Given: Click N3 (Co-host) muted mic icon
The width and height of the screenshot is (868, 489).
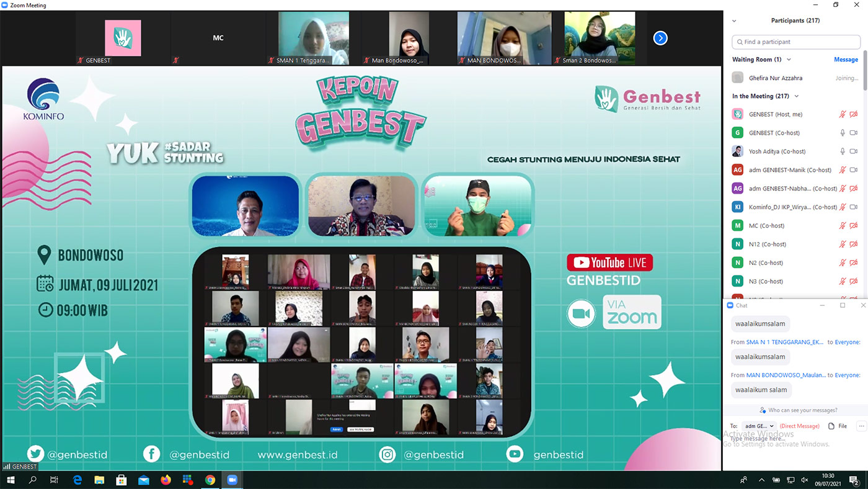Looking at the screenshot, I should [843, 282].
